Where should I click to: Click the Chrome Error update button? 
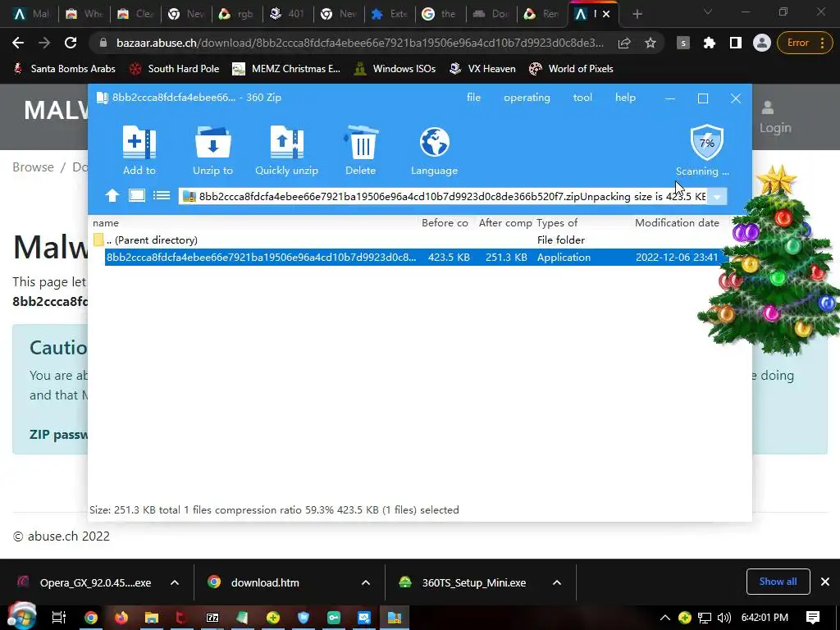coord(803,43)
